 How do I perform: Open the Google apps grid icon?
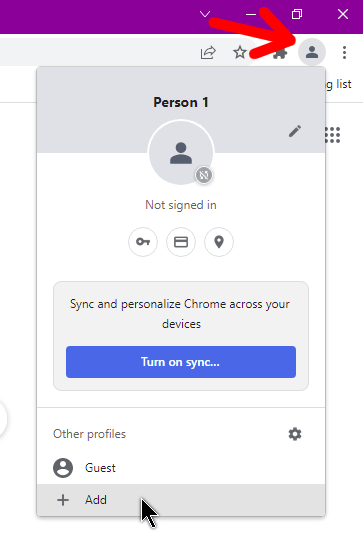[332, 135]
